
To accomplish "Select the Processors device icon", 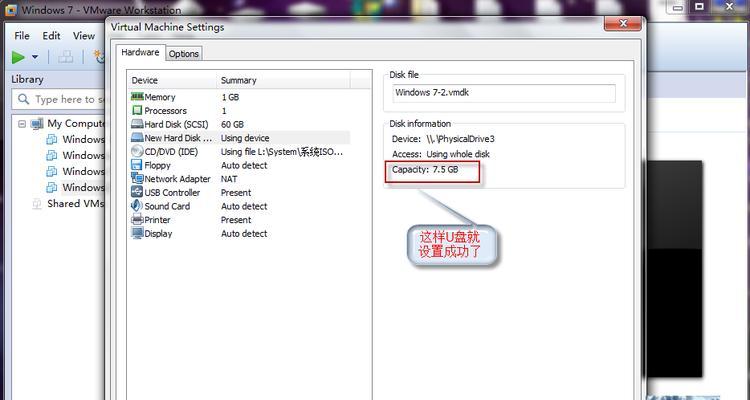I will click(137, 111).
